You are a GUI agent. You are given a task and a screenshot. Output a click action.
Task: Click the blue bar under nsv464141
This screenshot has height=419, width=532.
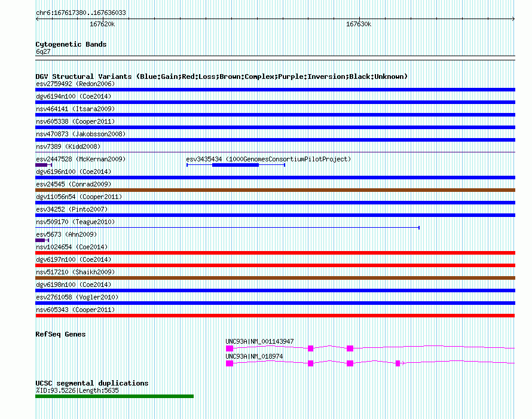point(275,115)
